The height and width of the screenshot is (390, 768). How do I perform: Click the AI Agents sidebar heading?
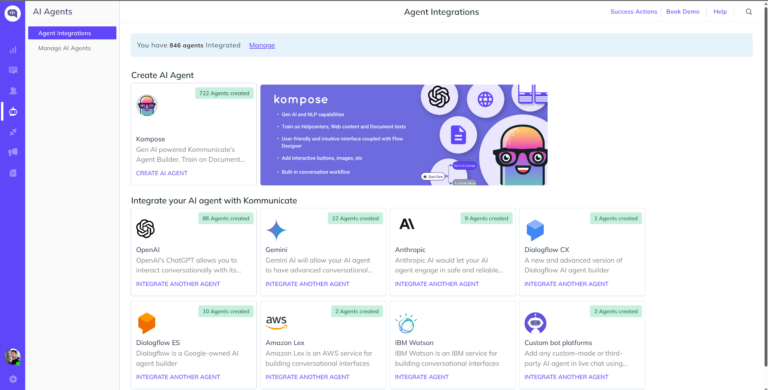click(52, 12)
